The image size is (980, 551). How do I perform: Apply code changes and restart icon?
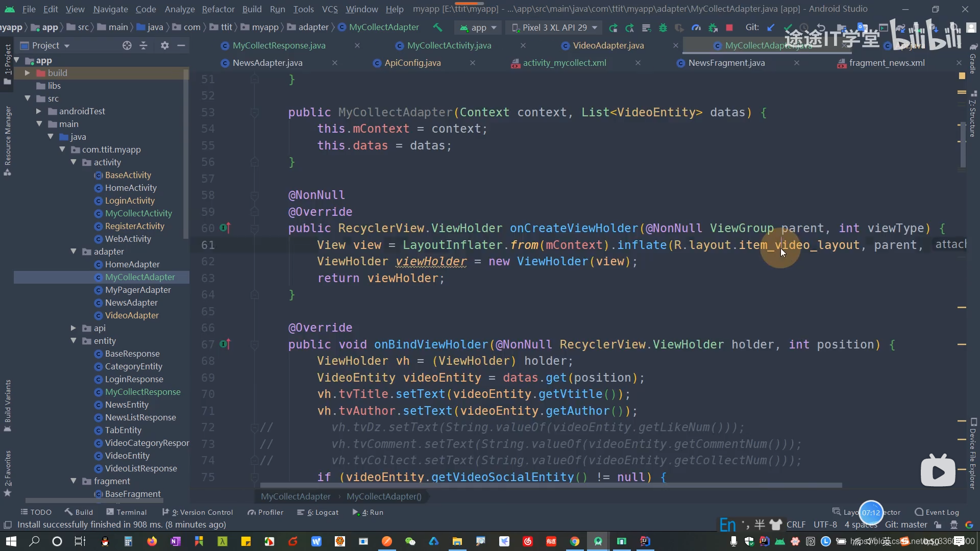click(629, 28)
